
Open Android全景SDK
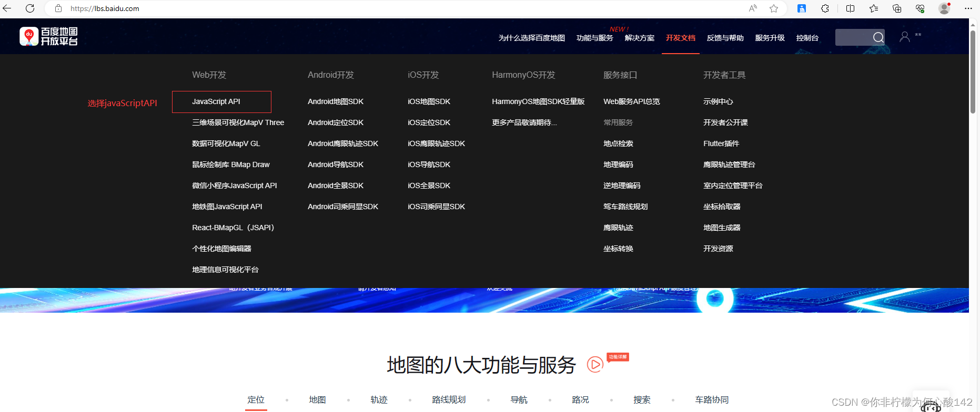(x=336, y=186)
